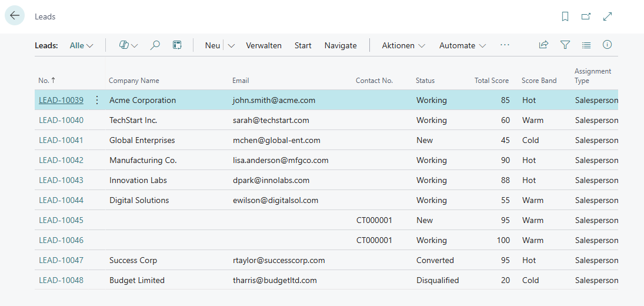644x306 pixels.
Task: Expand page to full width view
Action: point(608,16)
